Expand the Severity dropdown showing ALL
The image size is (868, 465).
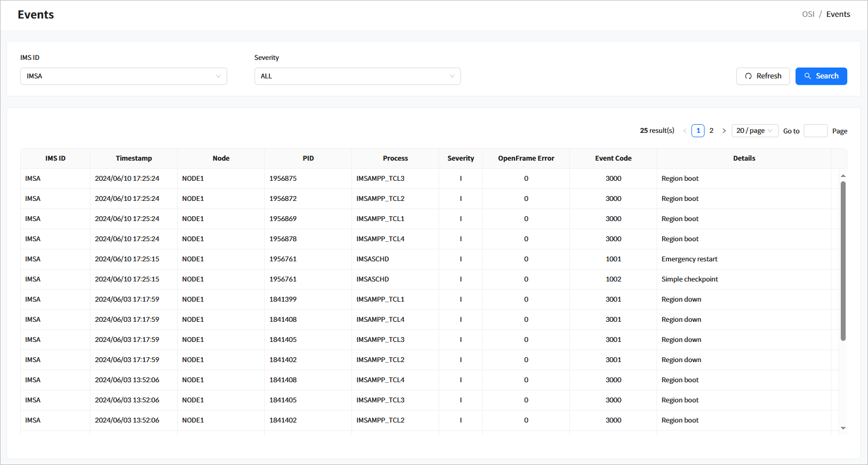tap(357, 76)
